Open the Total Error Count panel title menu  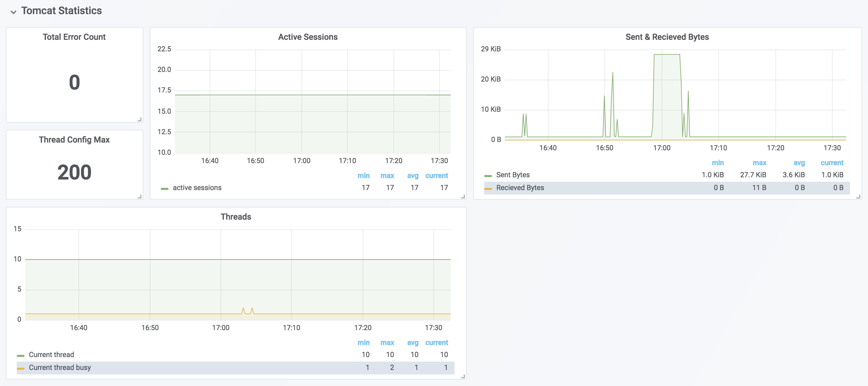74,37
